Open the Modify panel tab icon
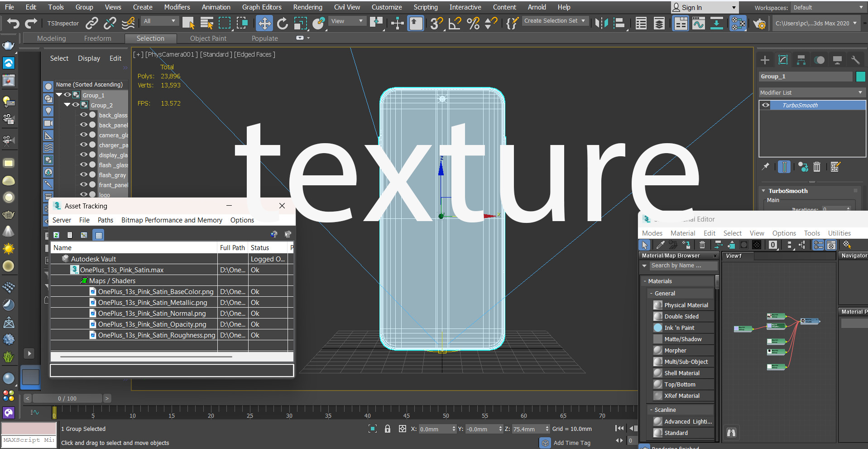Viewport: 868px width, 449px height. click(783, 60)
